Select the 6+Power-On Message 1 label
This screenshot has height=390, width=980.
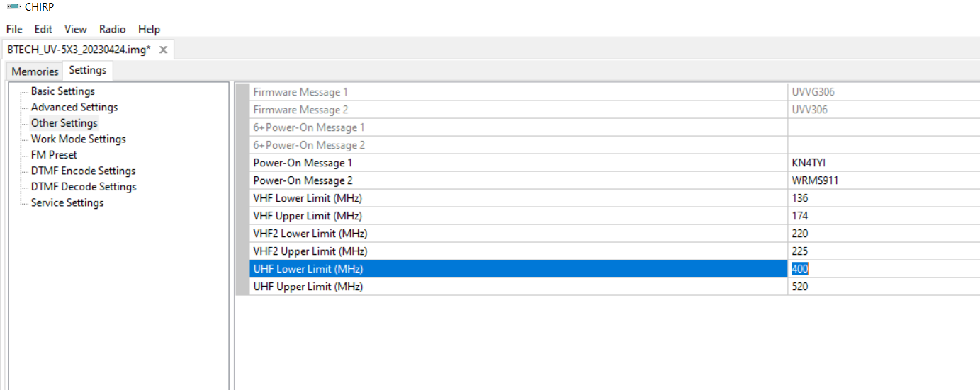click(309, 127)
